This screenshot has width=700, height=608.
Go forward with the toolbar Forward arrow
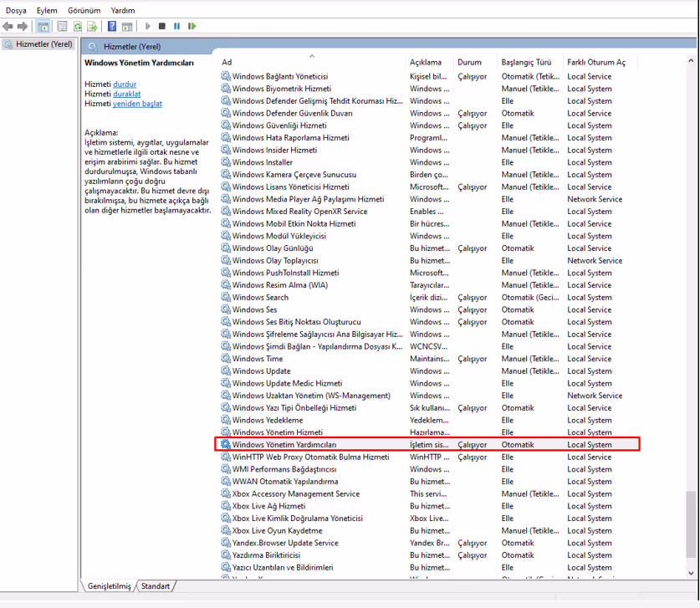(23, 26)
